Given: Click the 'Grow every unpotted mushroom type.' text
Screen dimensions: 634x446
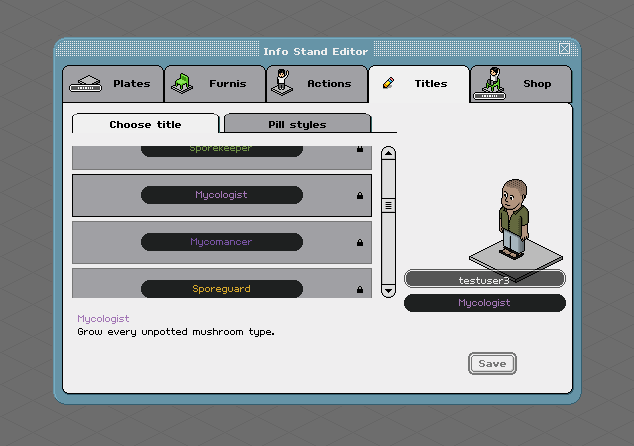Looking at the screenshot, I should (x=176, y=332).
